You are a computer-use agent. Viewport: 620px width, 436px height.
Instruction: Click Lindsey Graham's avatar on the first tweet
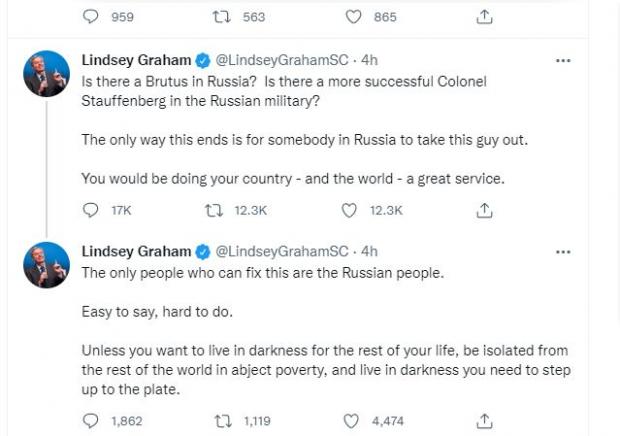click(x=46, y=73)
